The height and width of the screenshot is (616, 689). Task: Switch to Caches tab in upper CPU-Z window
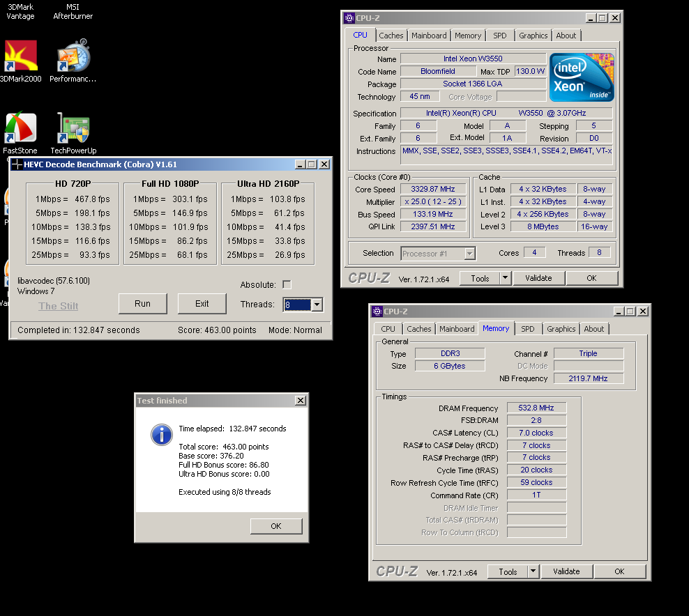click(391, 36)
